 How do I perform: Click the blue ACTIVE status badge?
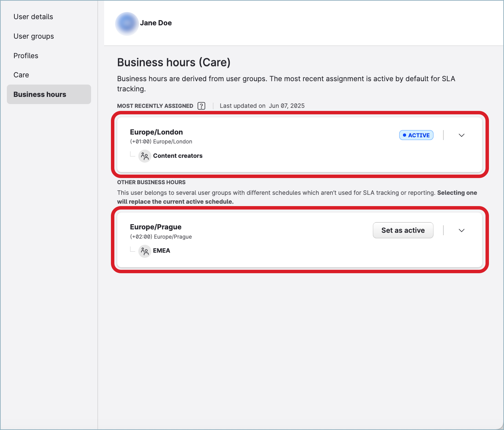(416, 135)
